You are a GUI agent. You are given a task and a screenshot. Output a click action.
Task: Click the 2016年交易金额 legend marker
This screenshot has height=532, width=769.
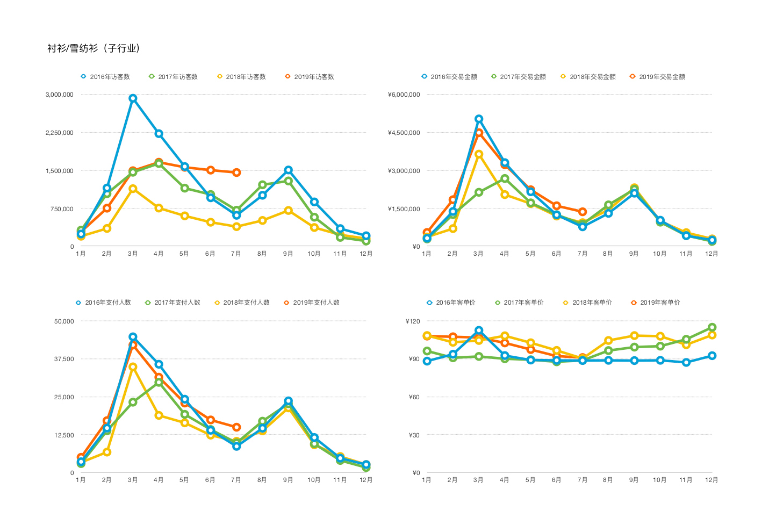[424, 76]
